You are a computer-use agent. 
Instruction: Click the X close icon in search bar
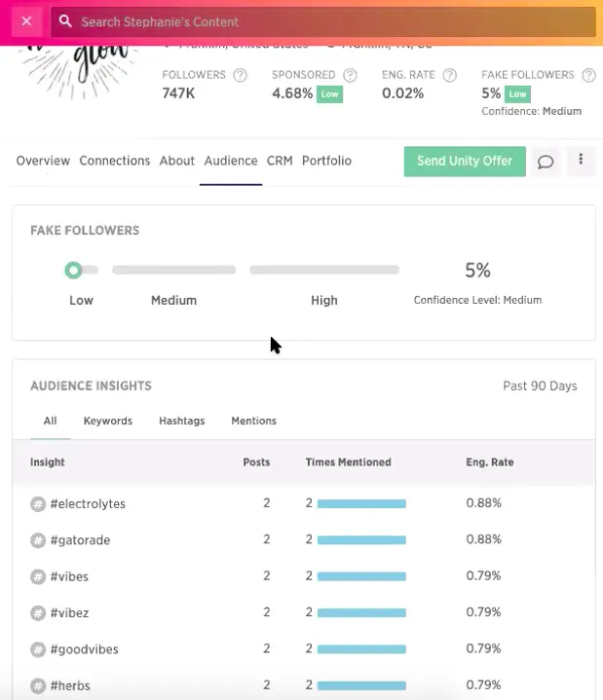pos(25,20)
